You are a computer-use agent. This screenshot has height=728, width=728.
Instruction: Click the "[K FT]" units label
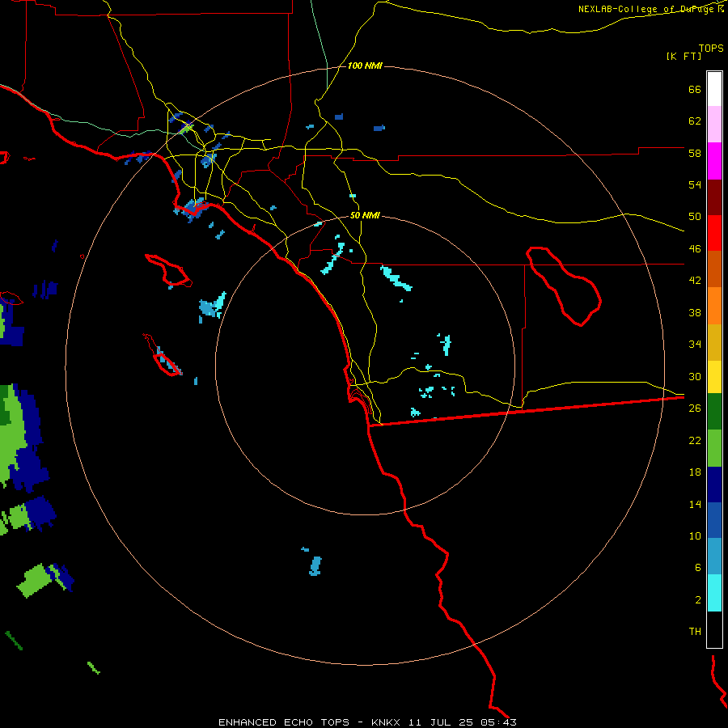(684, 56)
